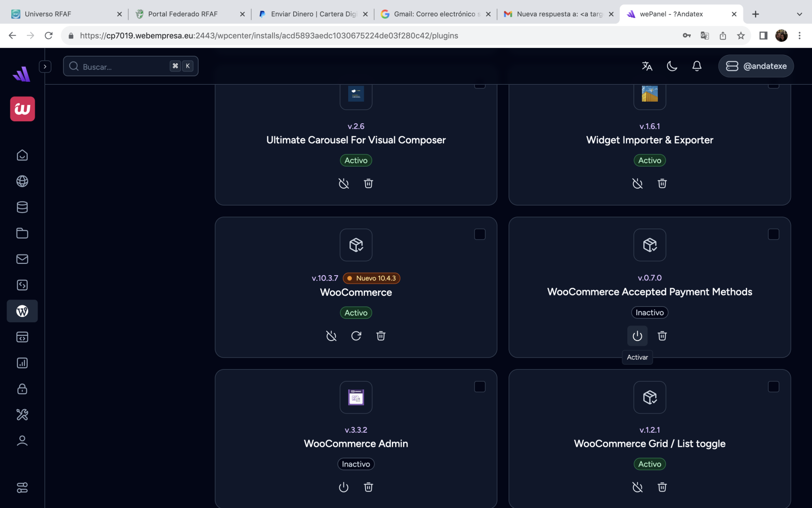Check the WooCommerce Admin plugin checkbox
The image size is (812, 508).
point(480,387)
